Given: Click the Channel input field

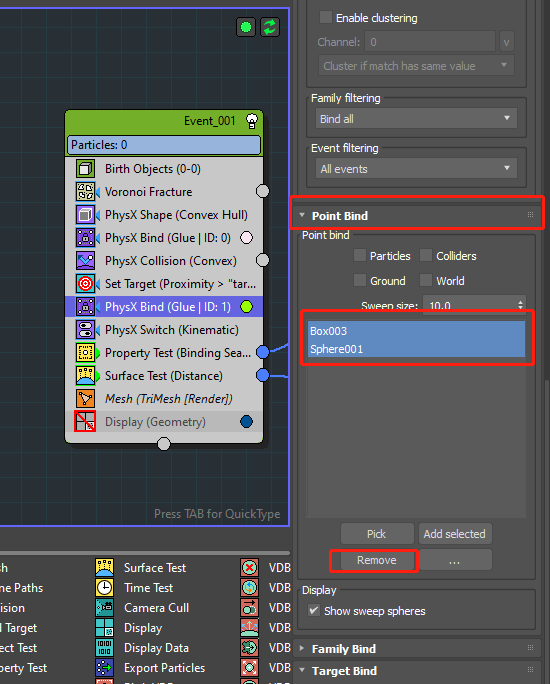Looking at the screenshot, I should point(430,42).
